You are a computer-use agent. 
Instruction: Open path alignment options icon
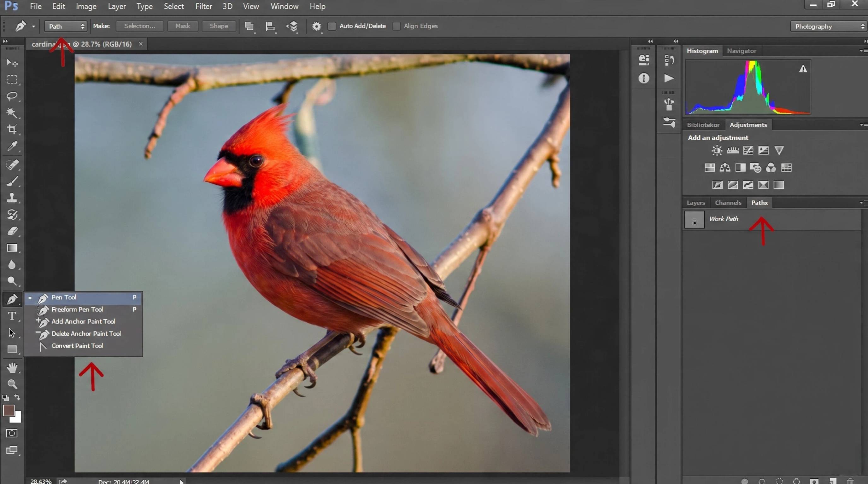coord(270,26)
